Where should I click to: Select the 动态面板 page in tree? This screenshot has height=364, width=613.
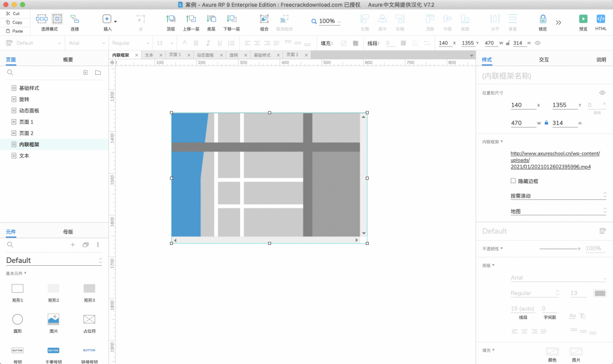29,111
